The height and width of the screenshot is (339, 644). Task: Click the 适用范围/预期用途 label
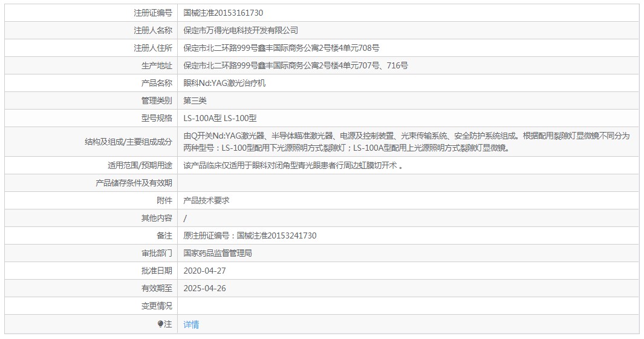pyautogui.click(x=140, y=165)
